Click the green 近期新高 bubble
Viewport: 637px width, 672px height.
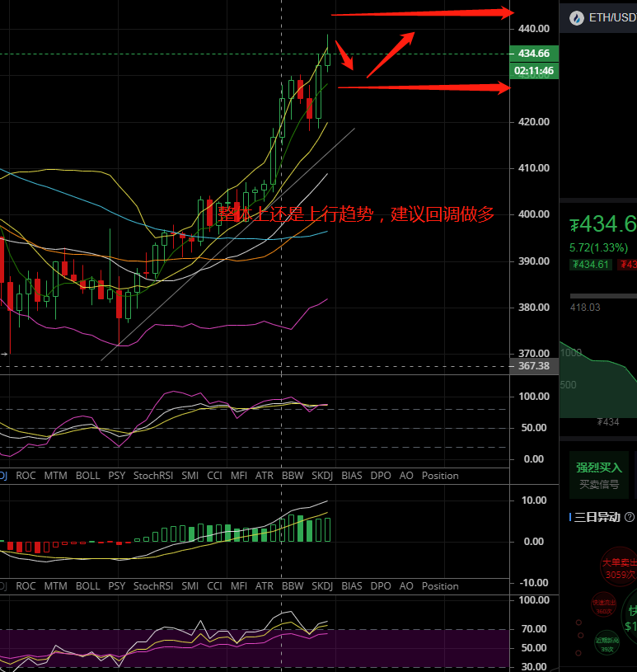(x=608, y=644)
